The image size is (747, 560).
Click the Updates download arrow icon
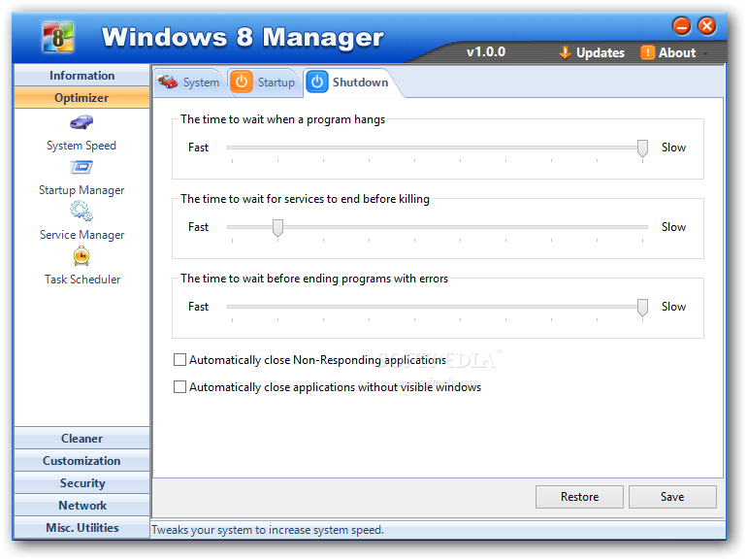click(565, 52)
